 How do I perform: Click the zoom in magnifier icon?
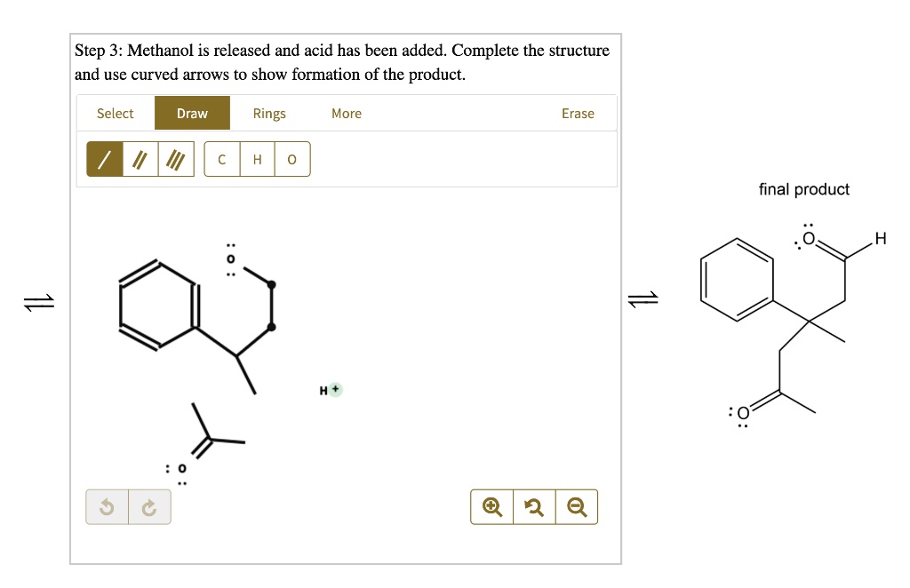491,506
